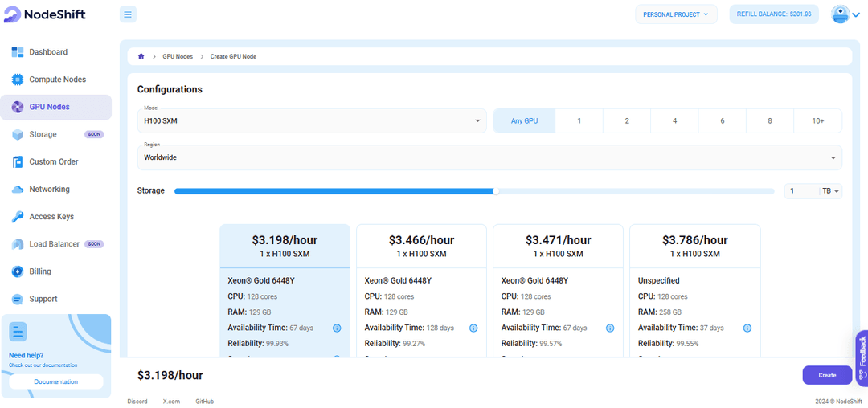Click the Storage cube icon
The height and width of the screenshot is (408, 868).
click(17, 134)
